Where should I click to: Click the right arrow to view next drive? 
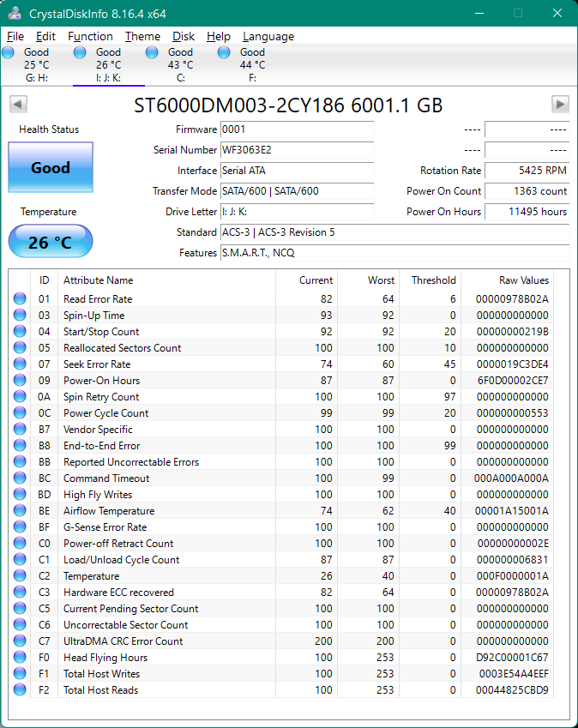[559, 104]
